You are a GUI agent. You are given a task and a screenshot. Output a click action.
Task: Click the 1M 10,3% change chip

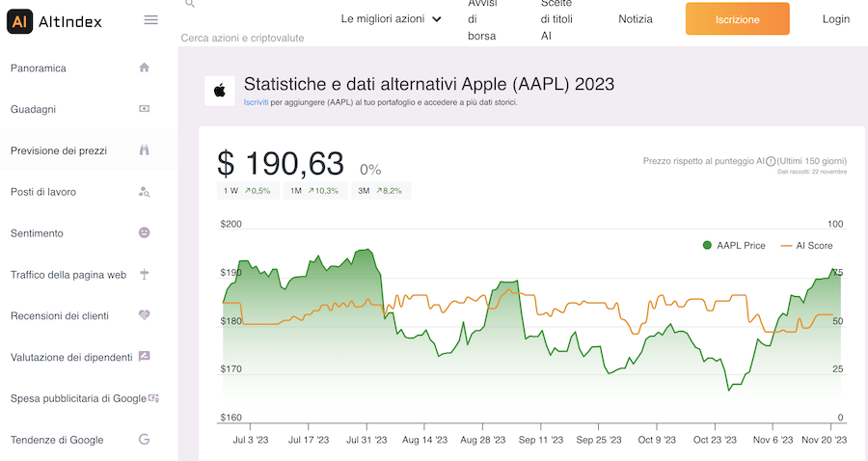click(x=315, y=190)
